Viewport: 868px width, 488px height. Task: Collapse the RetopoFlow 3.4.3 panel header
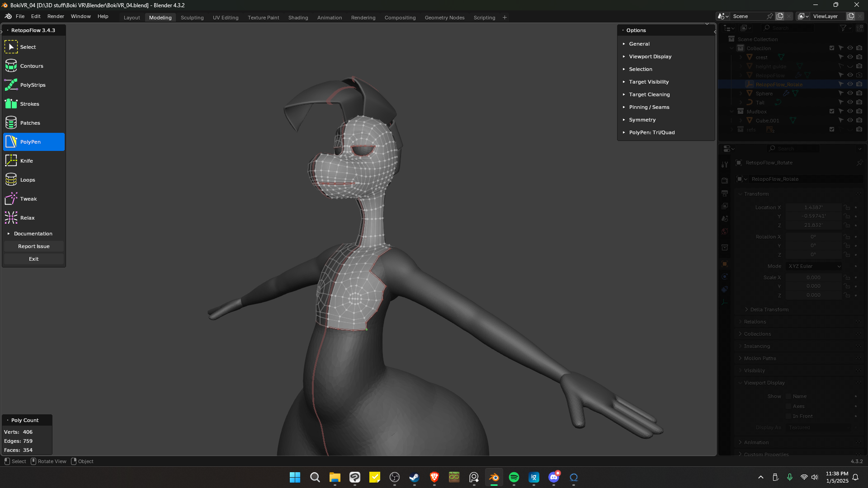34,30
